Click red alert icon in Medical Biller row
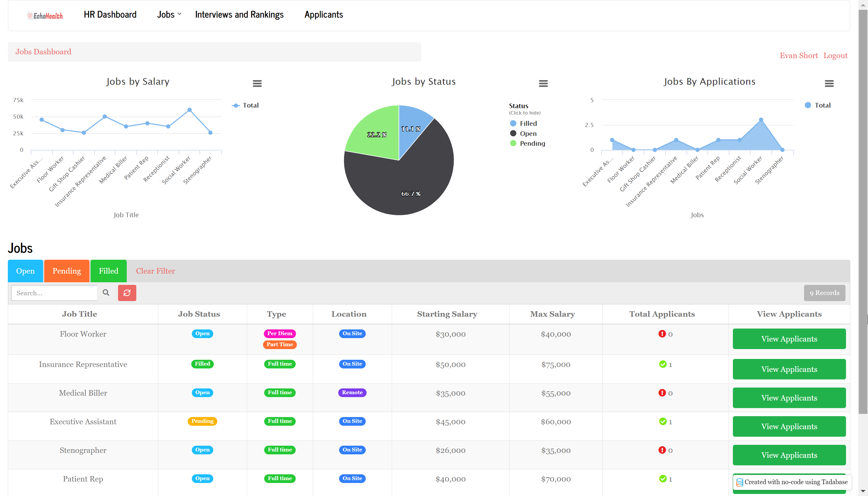The height and width of the screenshot is (496, 868). [662, 393]
